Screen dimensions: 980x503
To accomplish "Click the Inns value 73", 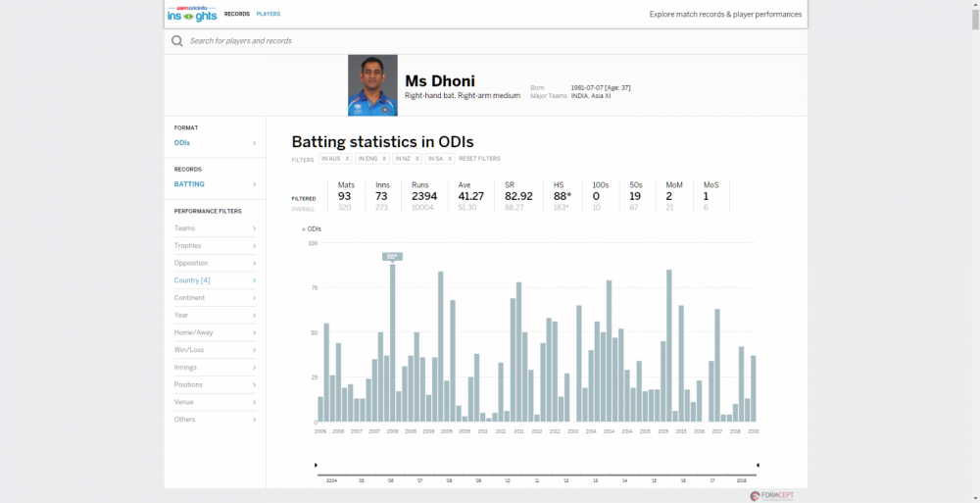I will coord(381,196).
